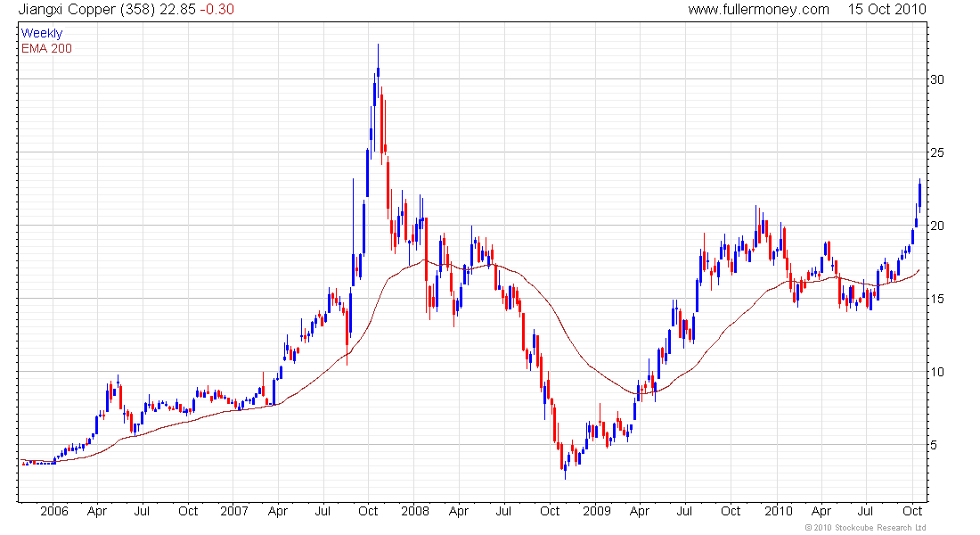Click the 2008 year label
The width and height of the screenshot is (980, 535).
pos(415,511)
